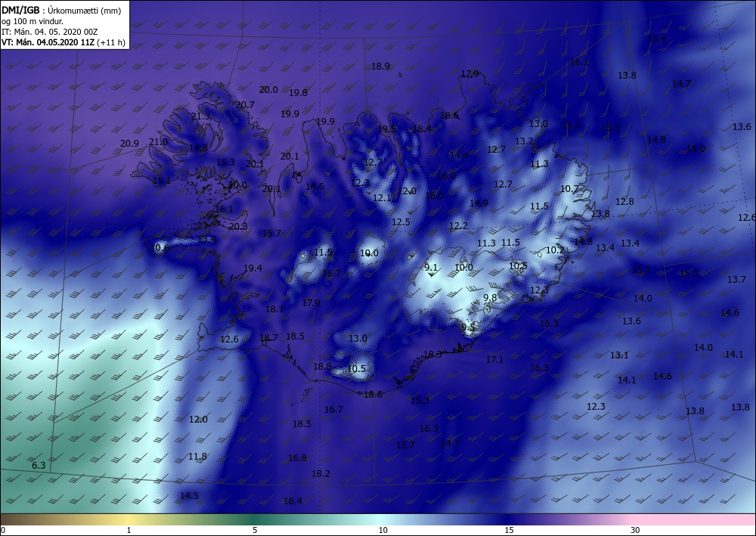Select the map value 12.8
756x536 pixels.
[624, 202]
